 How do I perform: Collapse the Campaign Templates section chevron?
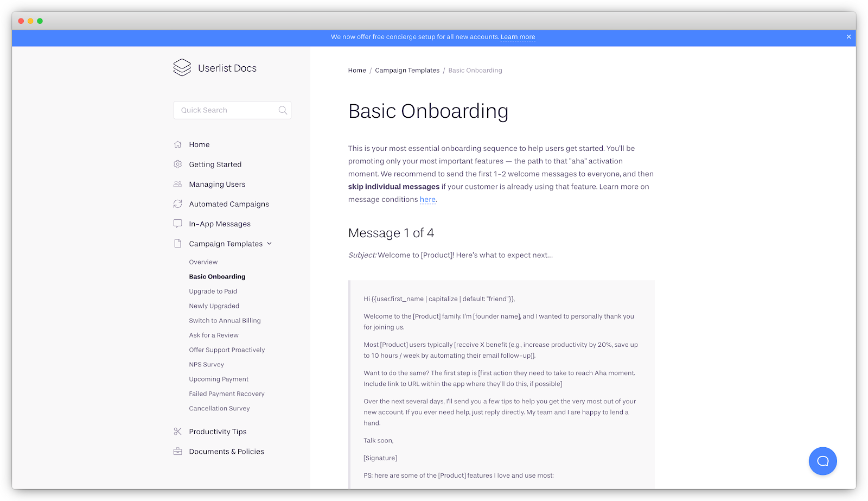pos(270,243)
